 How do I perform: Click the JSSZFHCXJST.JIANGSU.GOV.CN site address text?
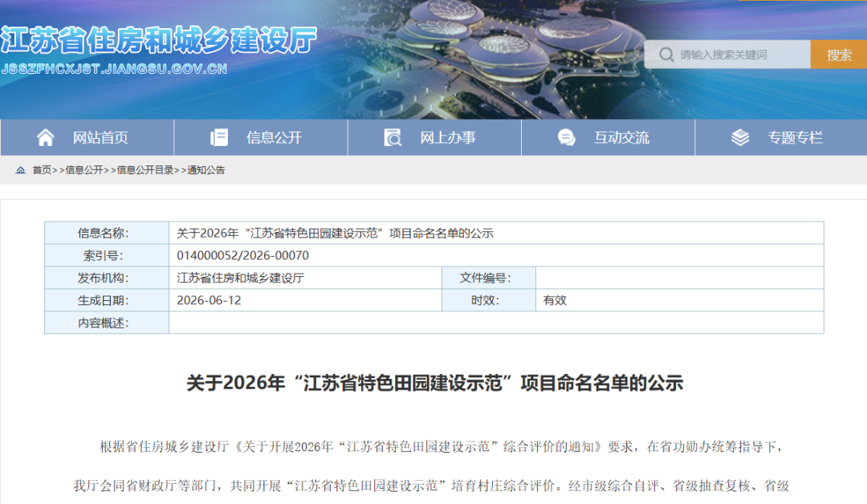pos(115,69)
